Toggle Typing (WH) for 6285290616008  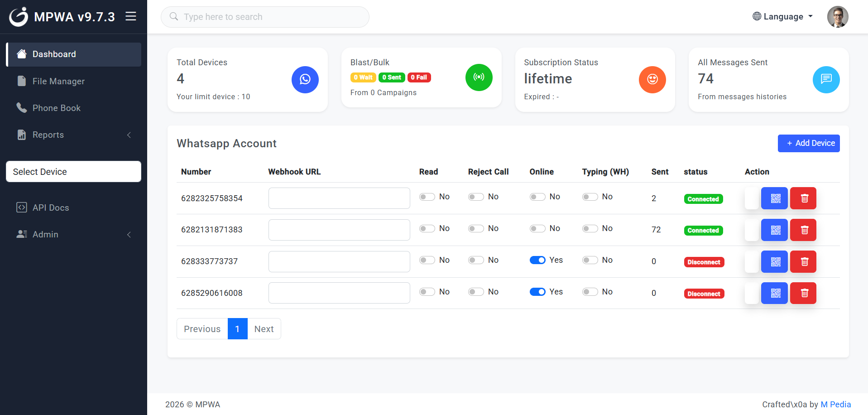pyautogui.click(x=590, y=292)
